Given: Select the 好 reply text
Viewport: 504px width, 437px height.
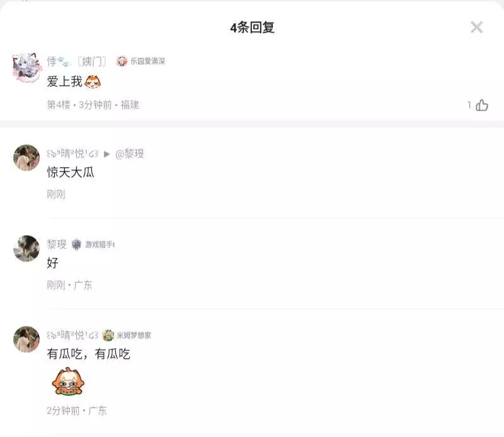Looking at the screenshot, I should (53, 263).
